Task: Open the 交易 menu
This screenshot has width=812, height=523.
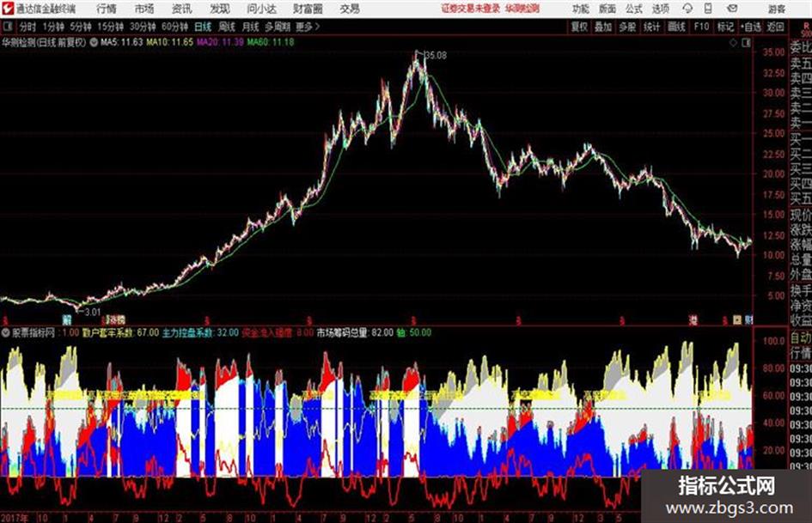Action: 350,9
